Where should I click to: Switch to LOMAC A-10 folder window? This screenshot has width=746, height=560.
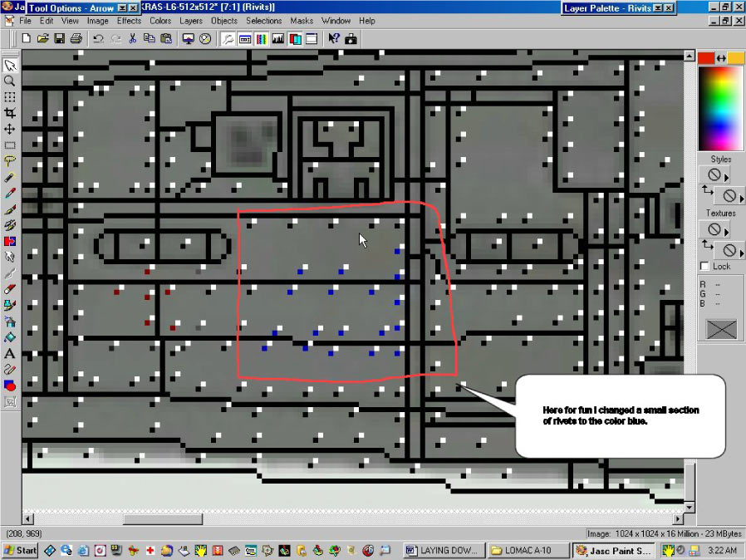click(528, 551)
